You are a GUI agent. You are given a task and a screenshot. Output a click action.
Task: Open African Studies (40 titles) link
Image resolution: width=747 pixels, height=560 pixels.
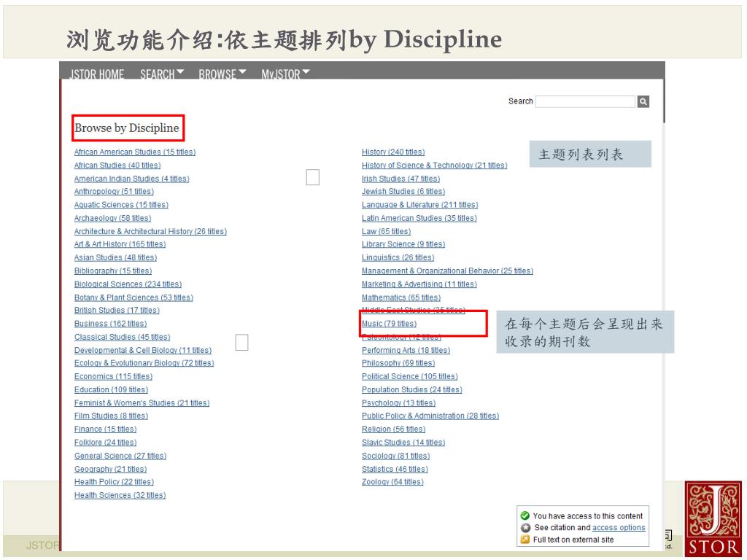click(x=117, y=166)
